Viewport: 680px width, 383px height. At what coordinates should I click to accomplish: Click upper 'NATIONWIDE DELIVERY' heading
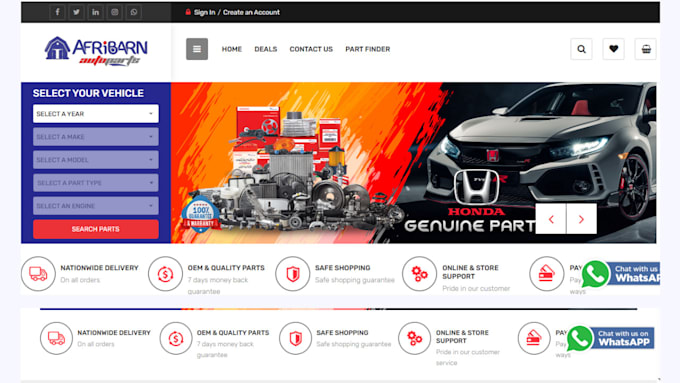99,268
